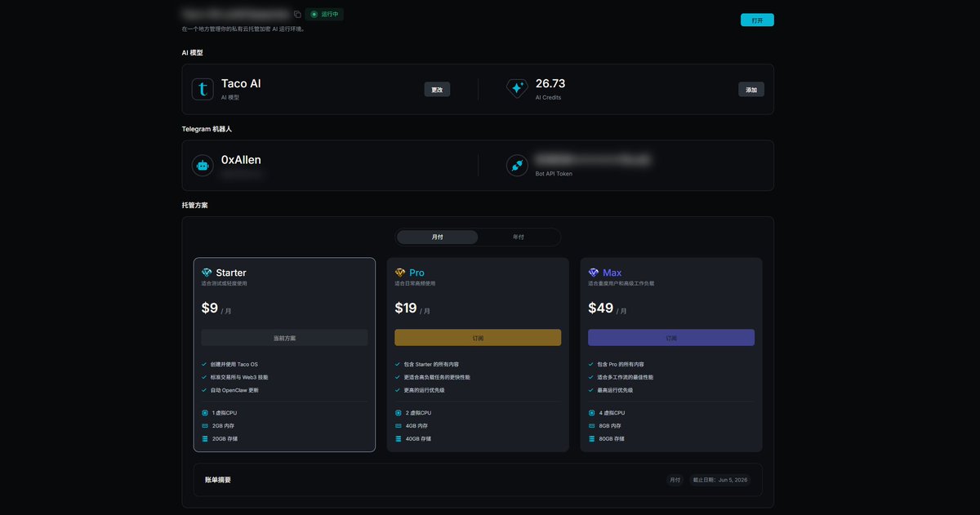Click the checkmark beside 包含 Starter 的所有内容
Image resolution: width=980 pixels, height=515 pixels.
(x=398, y=364)
